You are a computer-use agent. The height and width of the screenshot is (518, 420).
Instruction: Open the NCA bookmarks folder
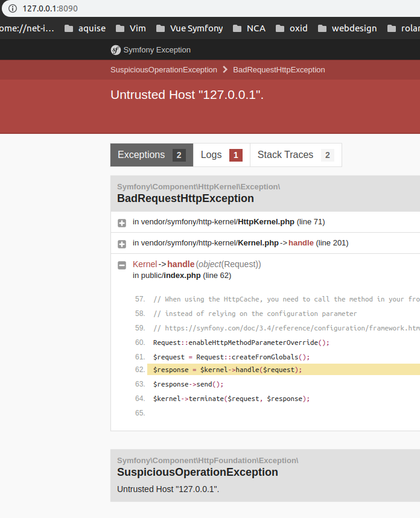[x=249, y=28]
